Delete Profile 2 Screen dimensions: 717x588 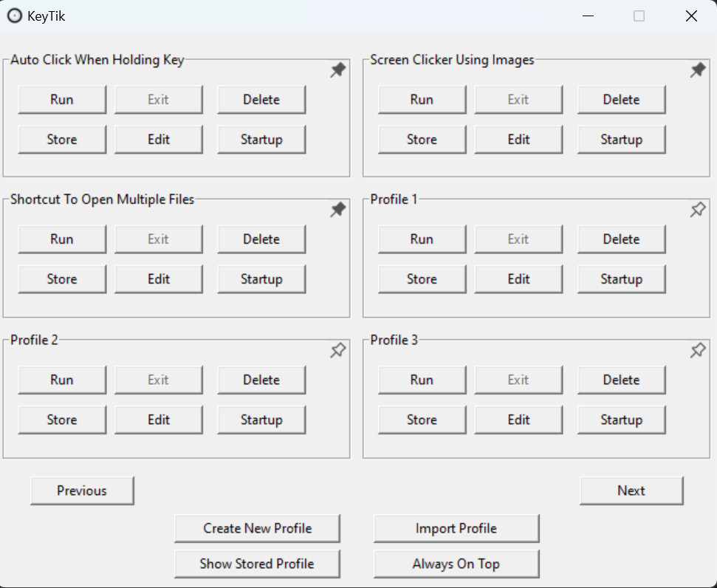click(261, 380)
